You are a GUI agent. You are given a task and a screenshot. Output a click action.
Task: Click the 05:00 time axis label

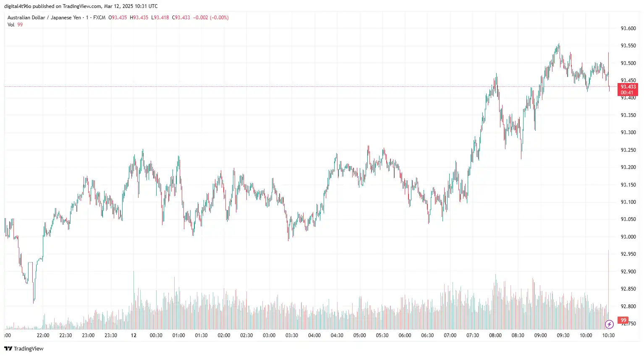360,335
